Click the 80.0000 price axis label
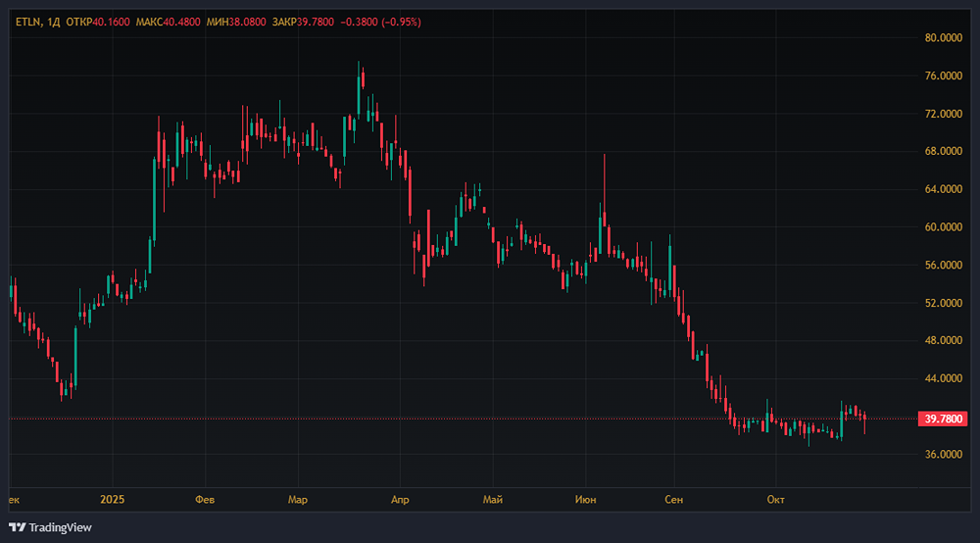980x543 pixels. tap(943, 37)
